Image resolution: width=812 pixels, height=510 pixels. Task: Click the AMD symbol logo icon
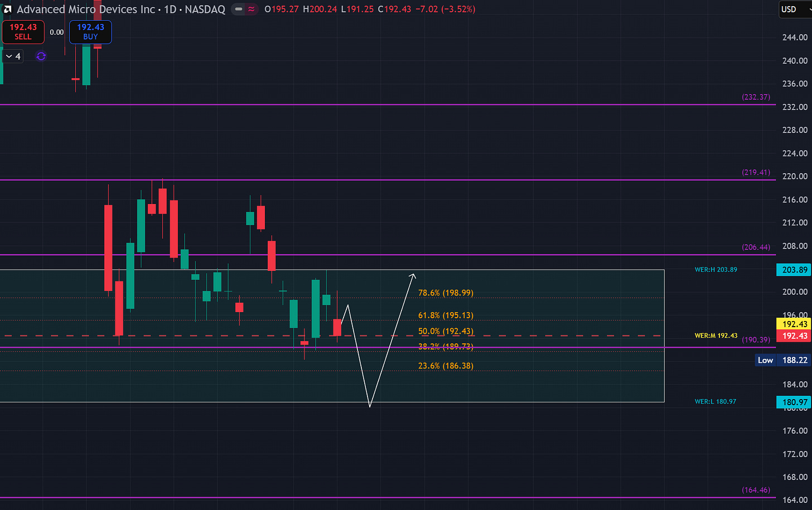(7, 9)
